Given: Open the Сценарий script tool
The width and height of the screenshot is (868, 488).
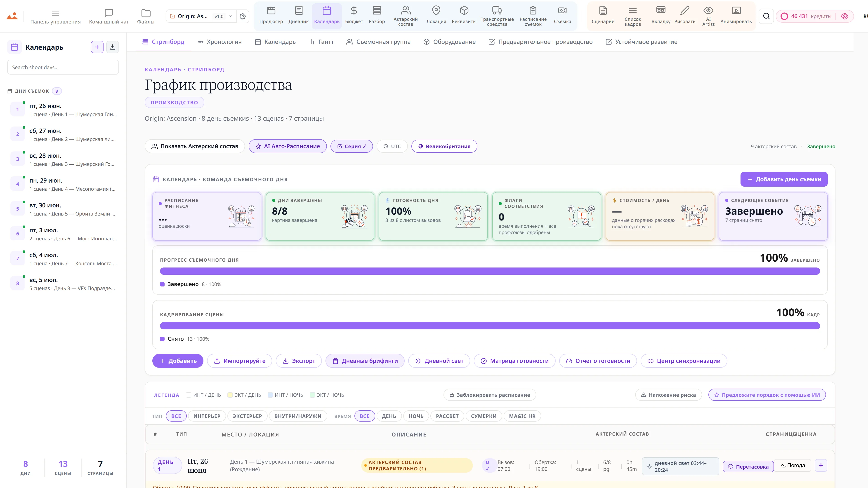Looking at the screenshot, I should click(x=603, y=16).
